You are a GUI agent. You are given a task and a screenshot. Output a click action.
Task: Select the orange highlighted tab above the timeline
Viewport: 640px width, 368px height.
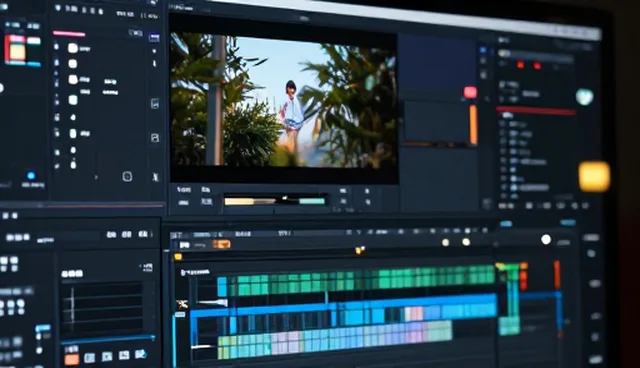click(x=221, y=244)
